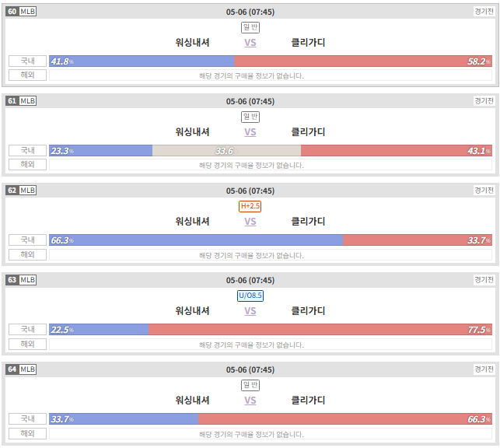Select the 해외 tab in match 61
This screenshot has width=500, height=448.
pyautogui.click(x=27, y=165)
